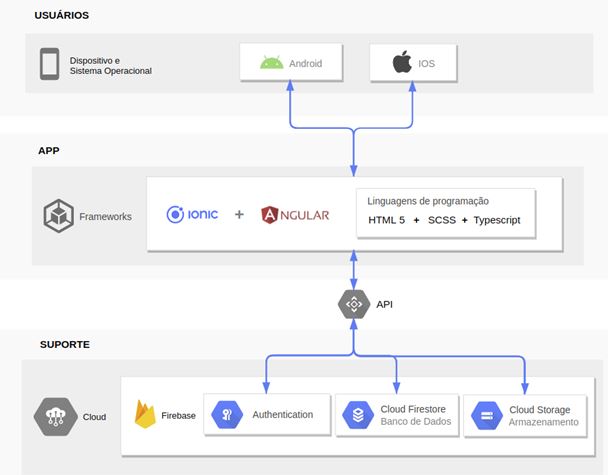Click 'Linguagens de programação' text
Screen dimensions: 608x475
pyautogui.click(x=428, y=201)
